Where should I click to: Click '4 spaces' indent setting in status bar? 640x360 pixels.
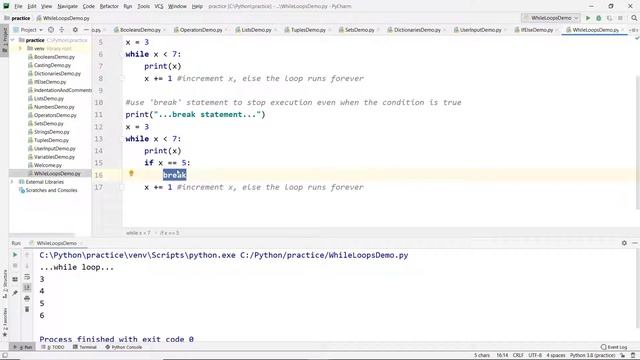click(556, 355)
